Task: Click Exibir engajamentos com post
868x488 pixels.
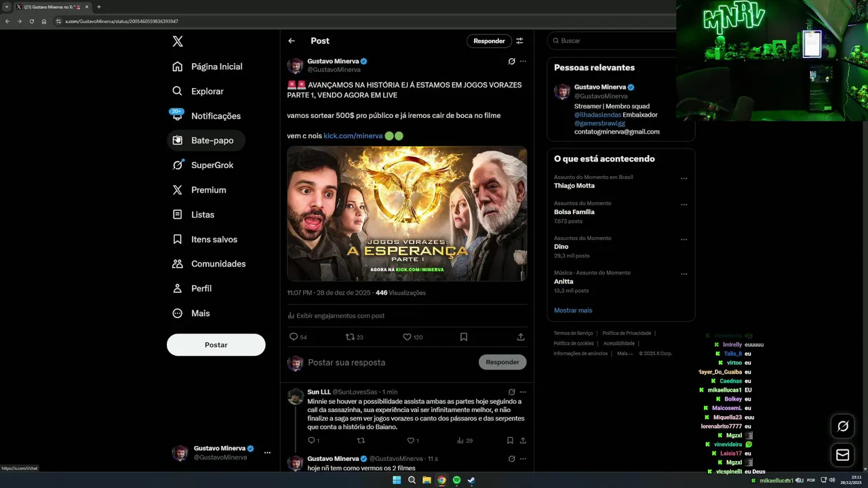Action: (x=336, y=316)
